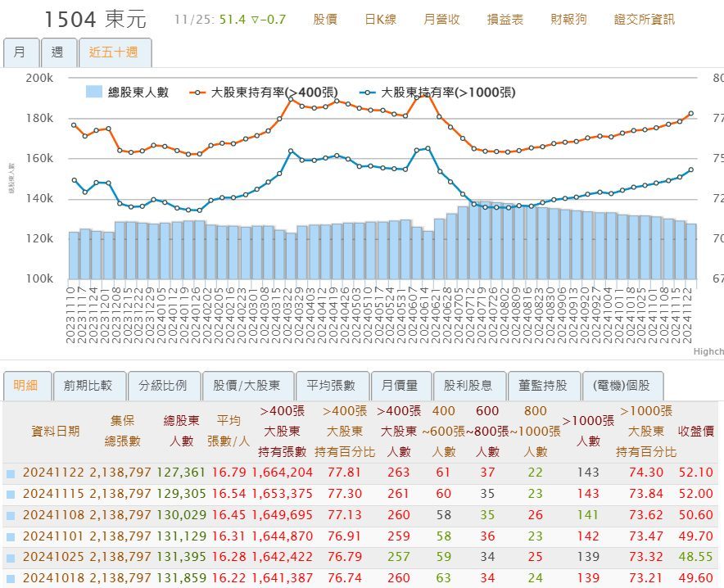Click the 20241122 shareholder count bar
The image size is (724, 588).
(690, 251)
